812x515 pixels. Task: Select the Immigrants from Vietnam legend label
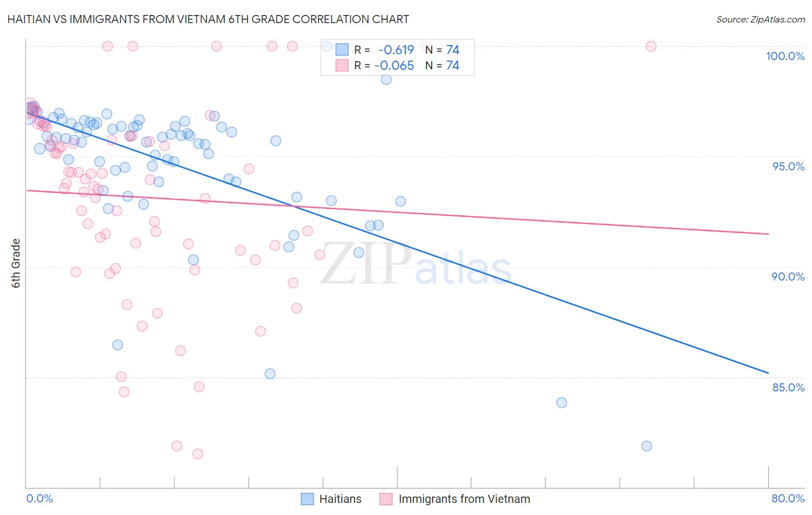[x=464, y=499]
